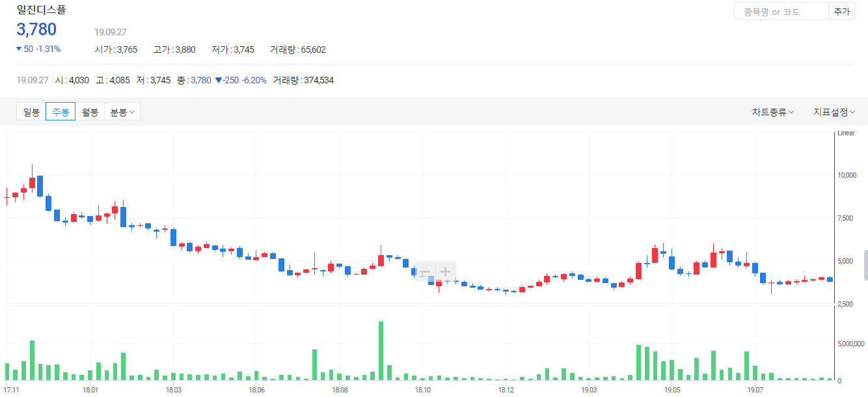Viewport: 868px width, 397px height.
Task: Click the tallest green volume bar
Action: coord(381,351)
